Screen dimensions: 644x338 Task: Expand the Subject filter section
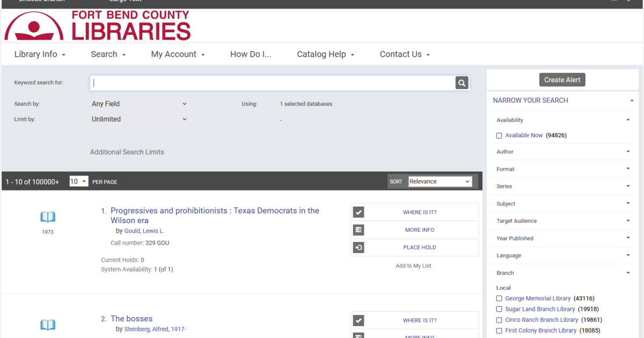pyautogui.click(x=628, y=204)
